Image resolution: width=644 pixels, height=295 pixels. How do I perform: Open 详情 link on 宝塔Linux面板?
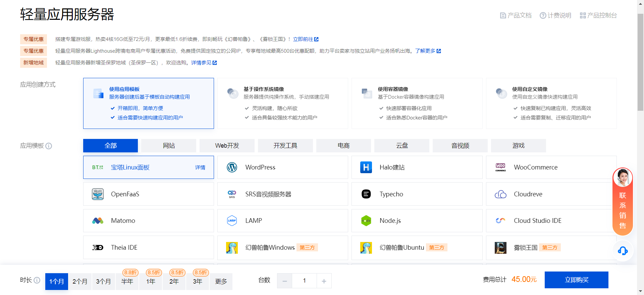tap(200, 167)
